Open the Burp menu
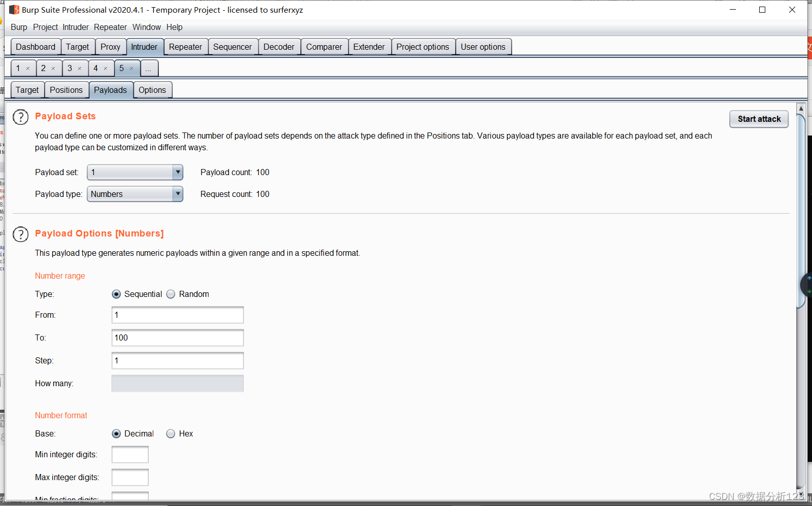This screenshot has width=812, height=506. 19,27
